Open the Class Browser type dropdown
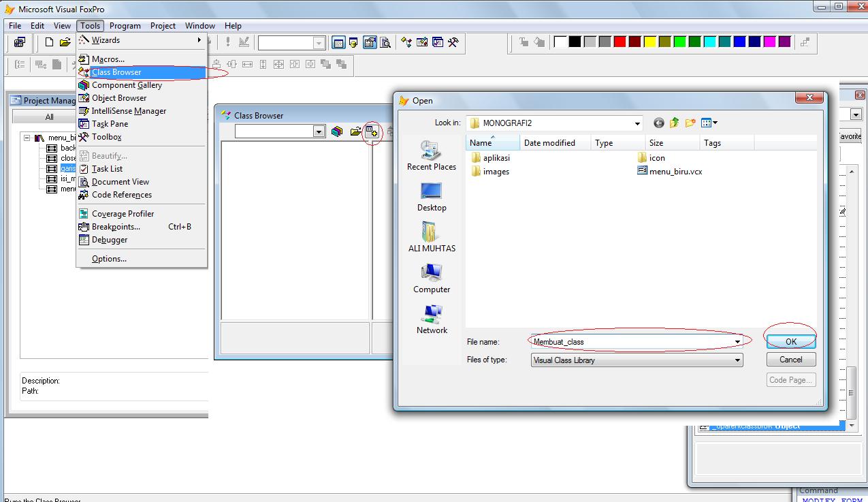Viewport: 868px width, 502px height. click(319, 131)
